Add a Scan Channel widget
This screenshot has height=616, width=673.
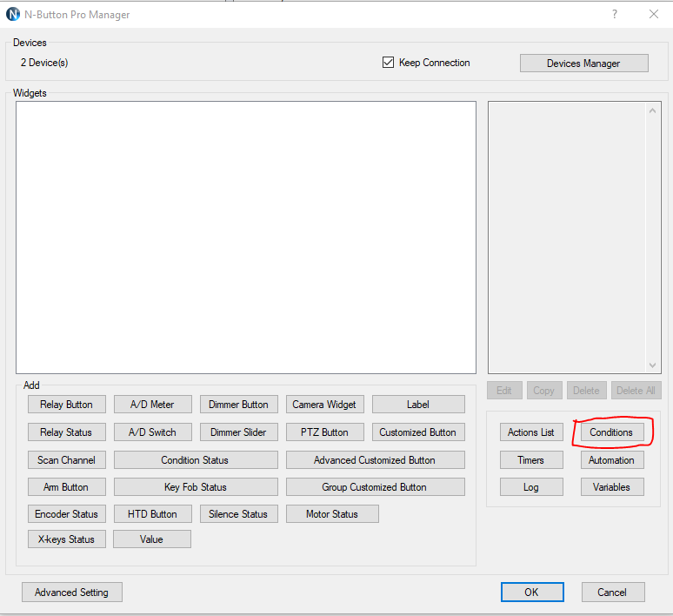(x=67, y=460)
